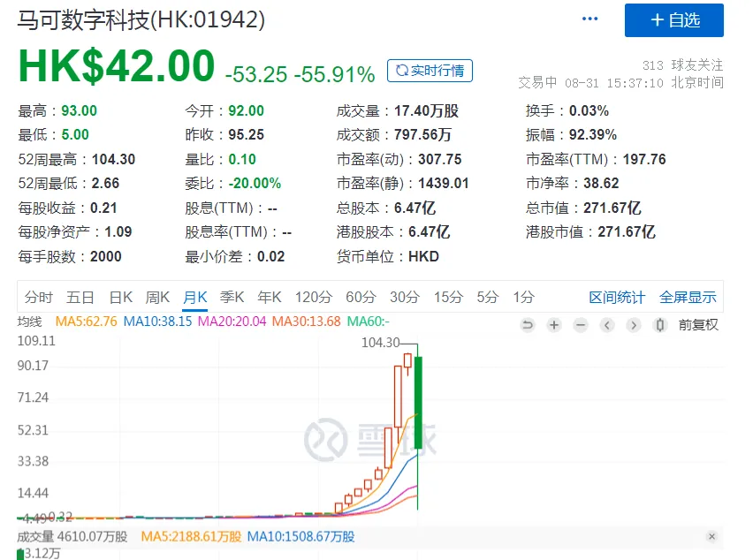Select the 周K weekly chart tab

pos(157,297)
